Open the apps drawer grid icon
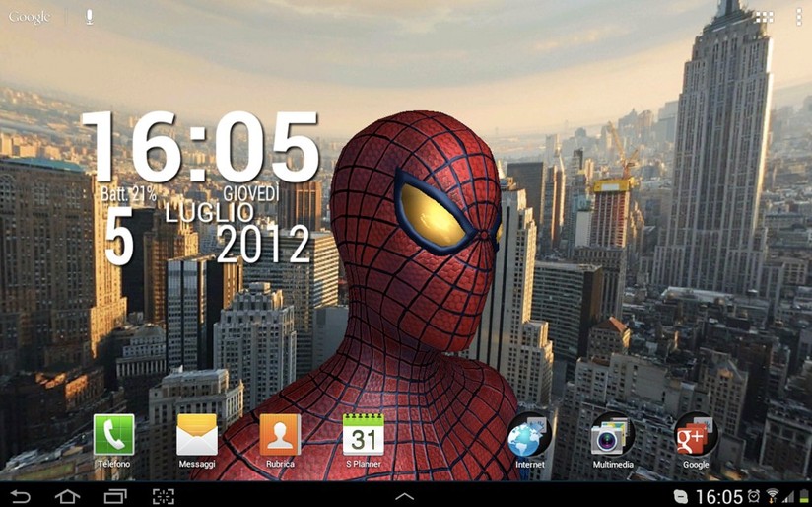 click(764, 17)
